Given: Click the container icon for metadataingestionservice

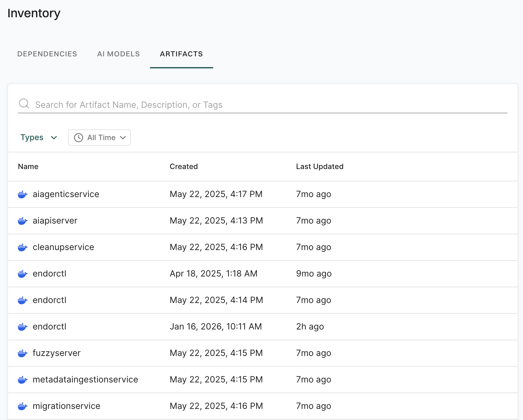Looking at the screenshot, I should (22, 380).
